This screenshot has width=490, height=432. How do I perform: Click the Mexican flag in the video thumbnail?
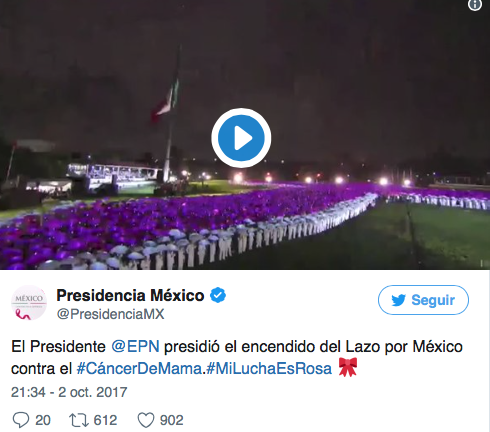(165, 100)
